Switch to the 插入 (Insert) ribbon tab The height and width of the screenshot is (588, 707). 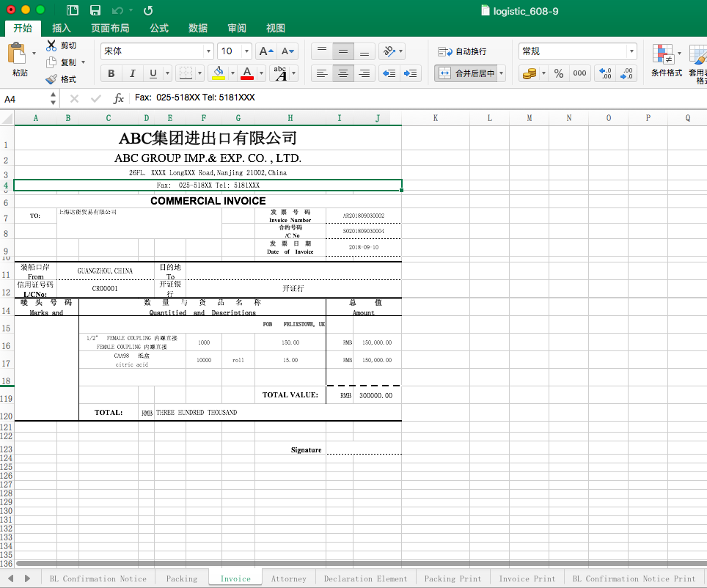coord(62,28)
